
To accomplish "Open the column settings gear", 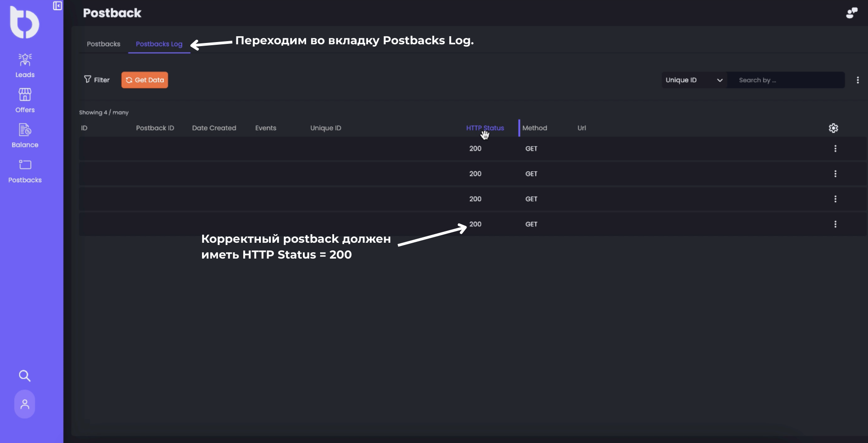I will [833, 128].
